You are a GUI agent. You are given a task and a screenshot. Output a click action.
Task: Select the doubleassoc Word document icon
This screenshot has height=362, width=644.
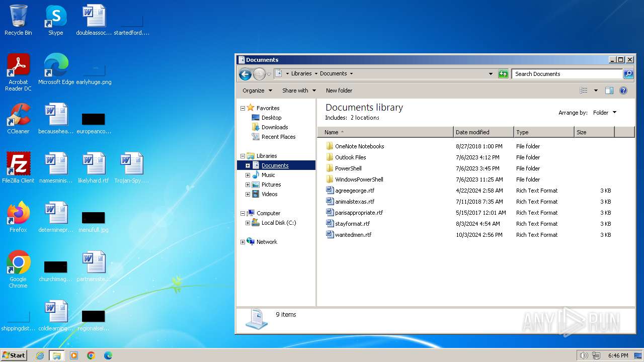(x=94, y=20)
